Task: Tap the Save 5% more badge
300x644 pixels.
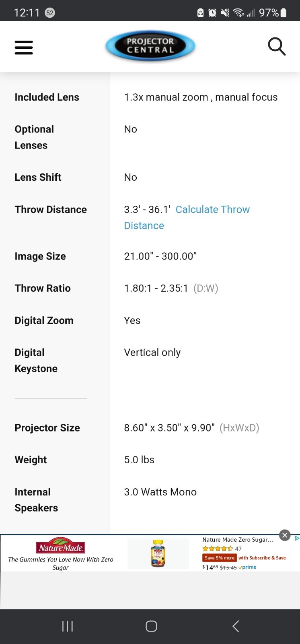Action: click(219, 558)
